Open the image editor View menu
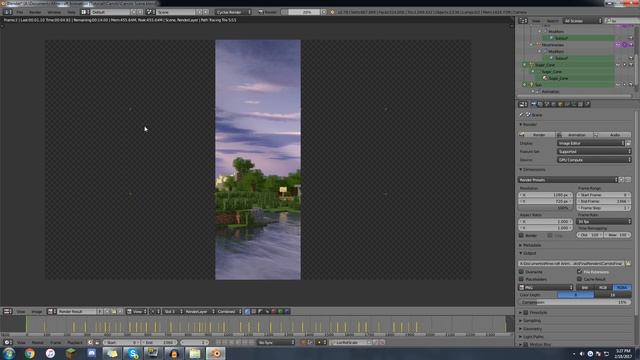The image size is (640, 360). point(20,311)
